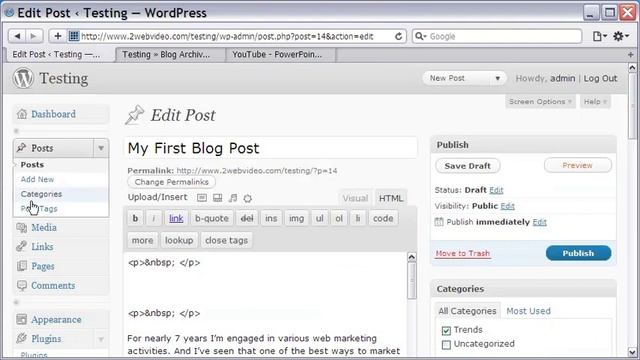Click the img quicktag button
This screenshot has width=640, height=360.
click(x=296, y=218)
